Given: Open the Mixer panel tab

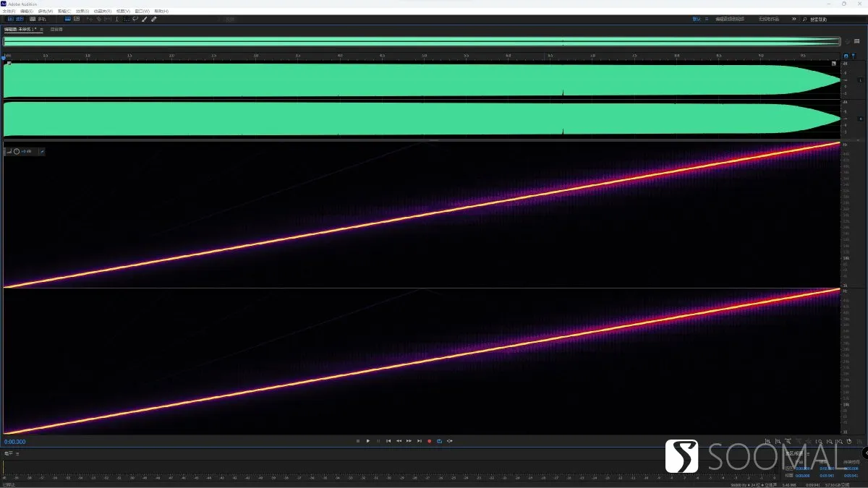Looking at the screenshot, I should (56, 30).
